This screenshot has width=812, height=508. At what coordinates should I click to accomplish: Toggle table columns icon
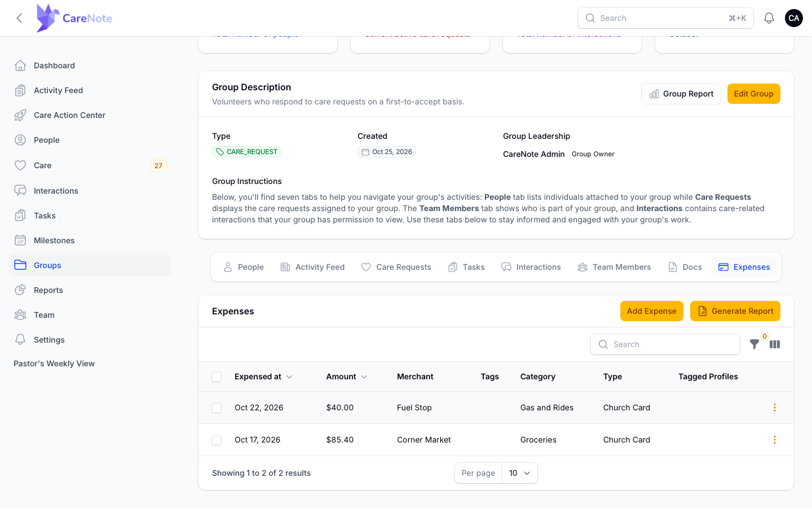click(775, 344)
